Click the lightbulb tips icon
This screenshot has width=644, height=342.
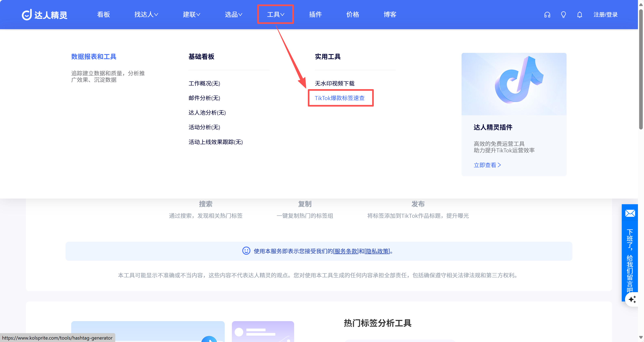pyautogui.click(x=563, y=15)
